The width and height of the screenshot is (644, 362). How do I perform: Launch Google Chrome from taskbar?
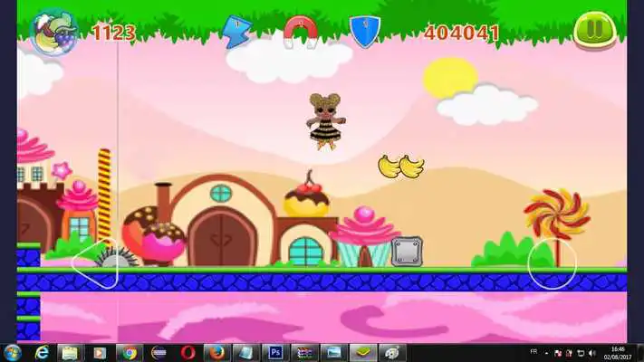click(x=130, y=353)
